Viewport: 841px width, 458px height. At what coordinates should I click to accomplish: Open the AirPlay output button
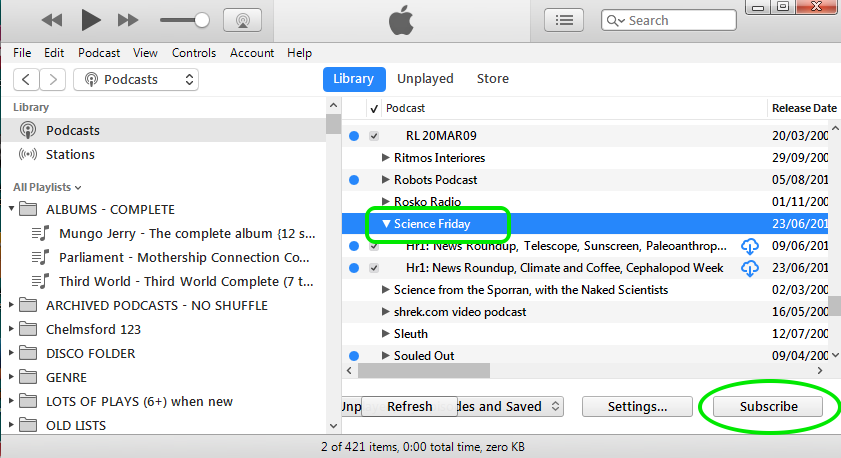click(242, 20)
